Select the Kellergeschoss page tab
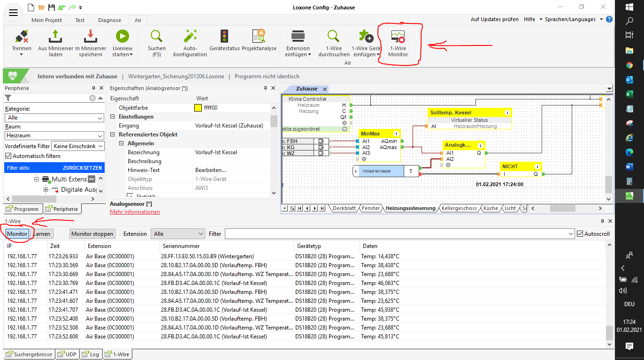The height and width of the screenshot is (360, 644). (x=459, y=208)
